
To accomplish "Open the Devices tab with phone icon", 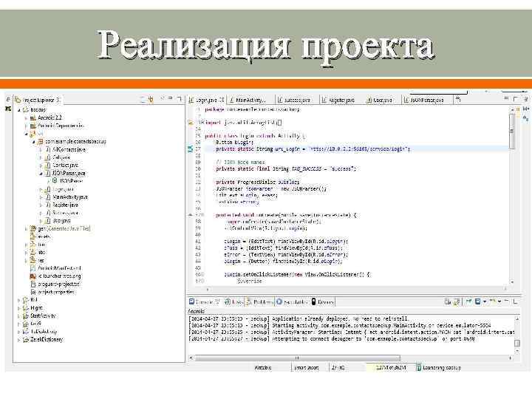I will pos(323,301).
